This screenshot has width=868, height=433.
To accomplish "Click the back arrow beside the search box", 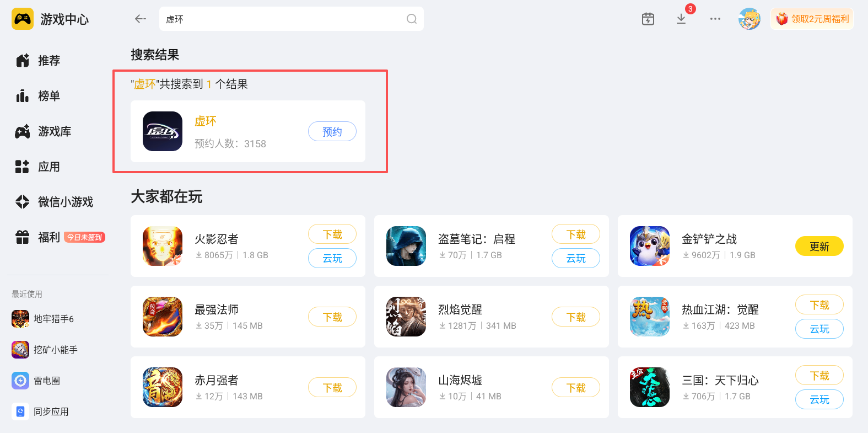I will 141,19.
